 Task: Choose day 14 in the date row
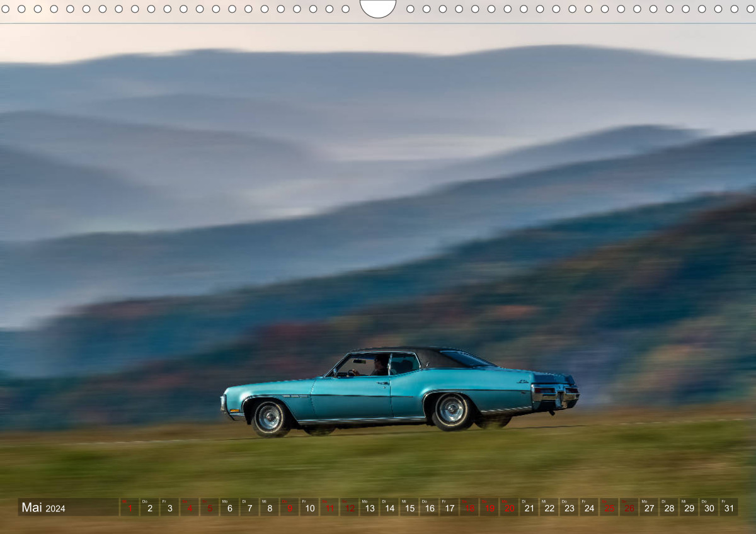click(389, 507)
